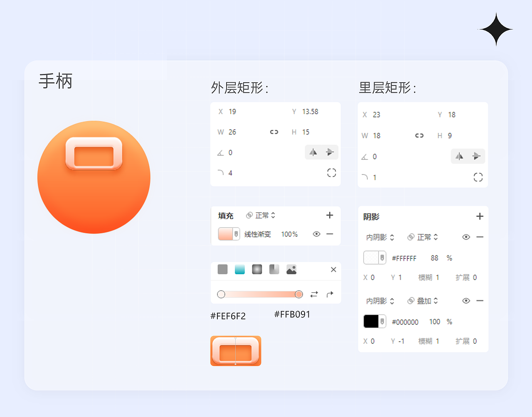Add a new fill with the plus button
This screenshot has width=532, height=417.
pyautogui.click(x=330, y=215)
